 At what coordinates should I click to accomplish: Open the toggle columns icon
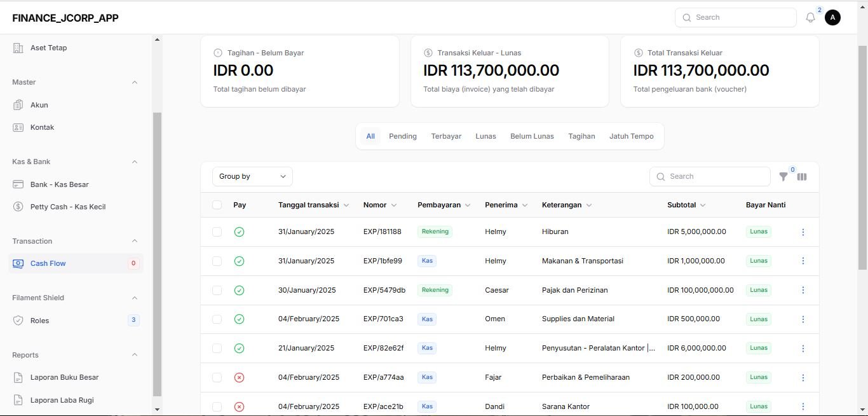point(802,177)
